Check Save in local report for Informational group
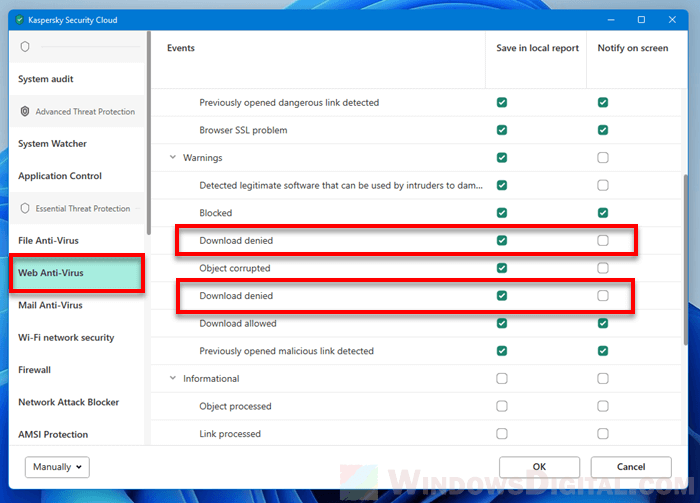700x503 pixels. (x=502, y=378)
